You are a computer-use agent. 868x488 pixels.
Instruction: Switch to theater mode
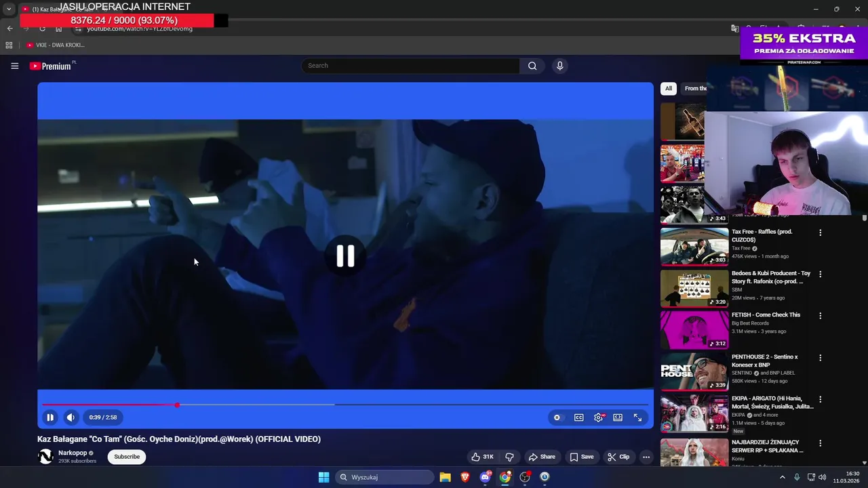[x=618, y=418]
